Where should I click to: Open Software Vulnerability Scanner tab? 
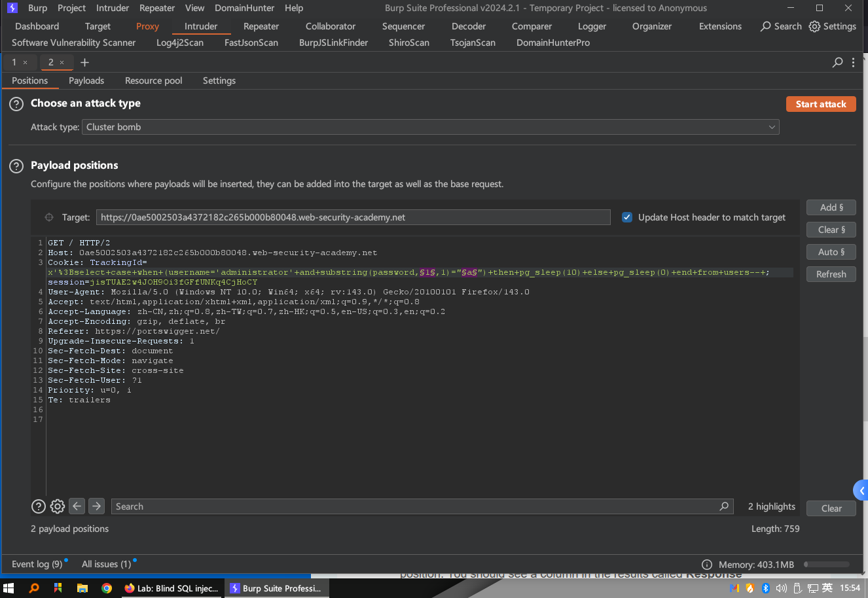click(x=74, y=43)
